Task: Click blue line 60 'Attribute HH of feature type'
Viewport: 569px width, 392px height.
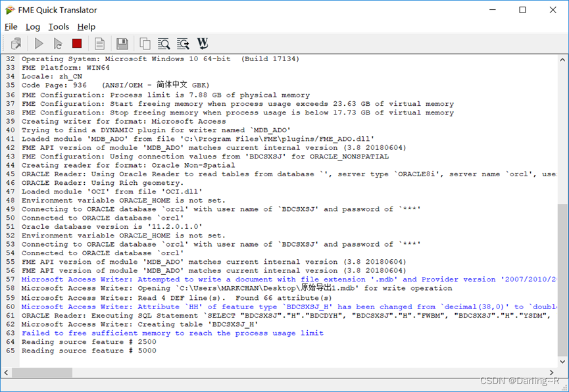Action: click(x=289, y=306)
